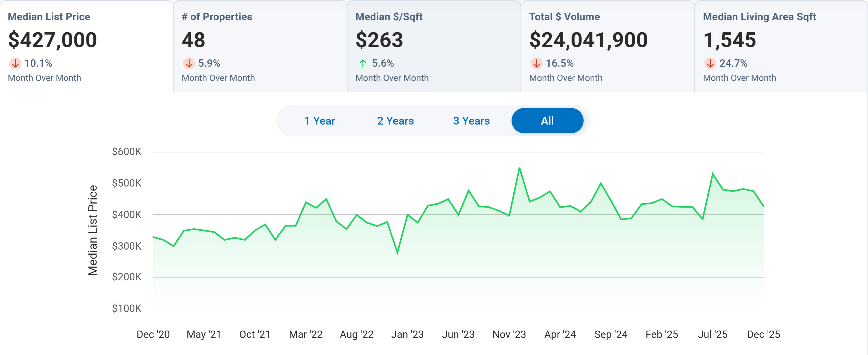Screen dimensions: 868x355
Task: Choose the 1 Year range
Action: click(x=319, y=121)
